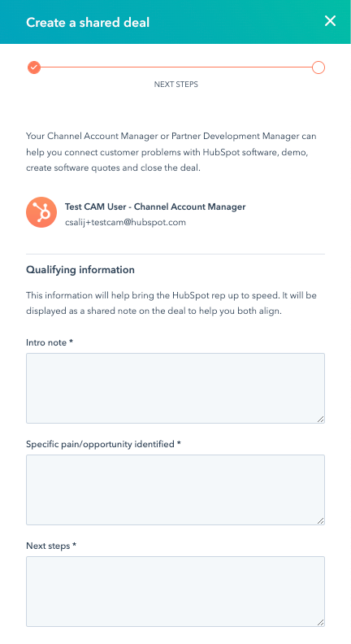The width and height of the screenshot is (351, 644).
Task: Open Test CAM User - Channel Account Manager
Action: click(155, 207)
